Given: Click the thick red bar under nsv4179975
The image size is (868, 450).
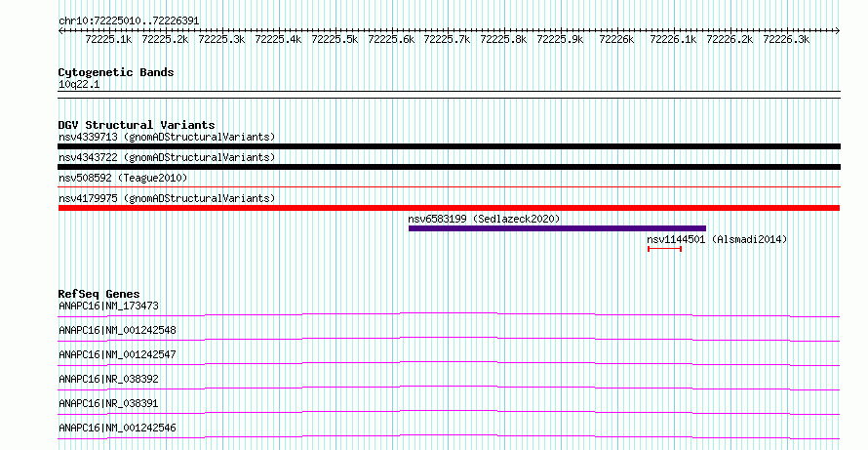Looking at the screenshot, I should pos(449,208).
